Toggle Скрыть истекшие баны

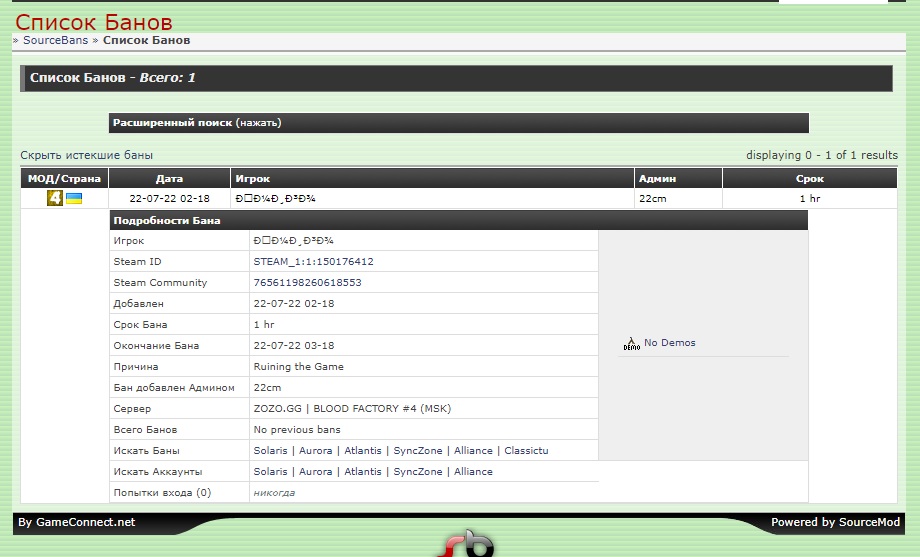coord(87,155)
